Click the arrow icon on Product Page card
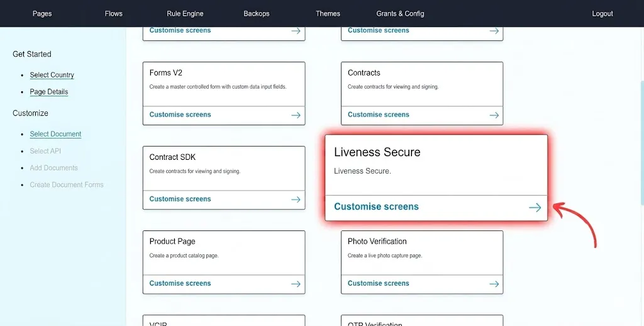The image size is (644, 326). (x=296, y=284)
